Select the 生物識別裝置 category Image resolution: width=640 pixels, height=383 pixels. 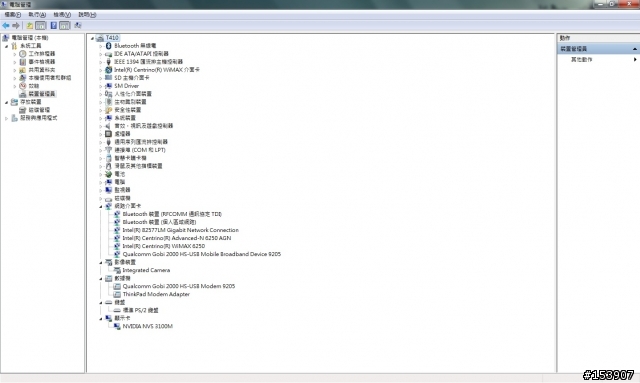pos(130,102)
